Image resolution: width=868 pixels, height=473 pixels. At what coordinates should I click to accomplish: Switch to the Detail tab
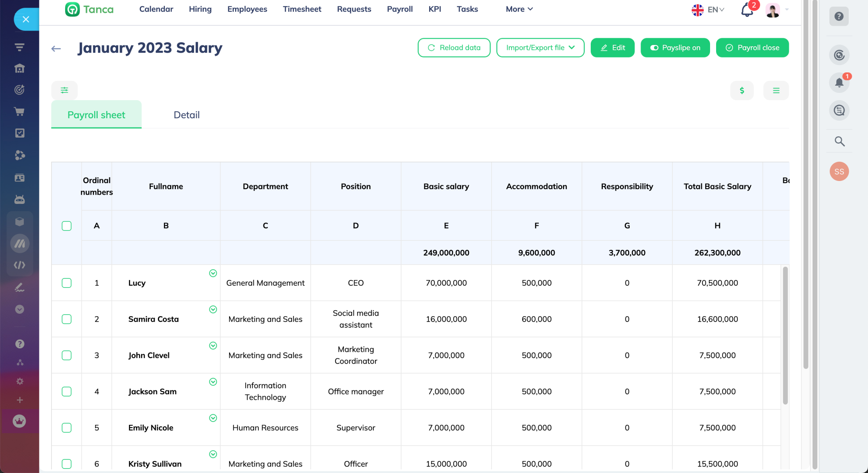coord(186,115)
